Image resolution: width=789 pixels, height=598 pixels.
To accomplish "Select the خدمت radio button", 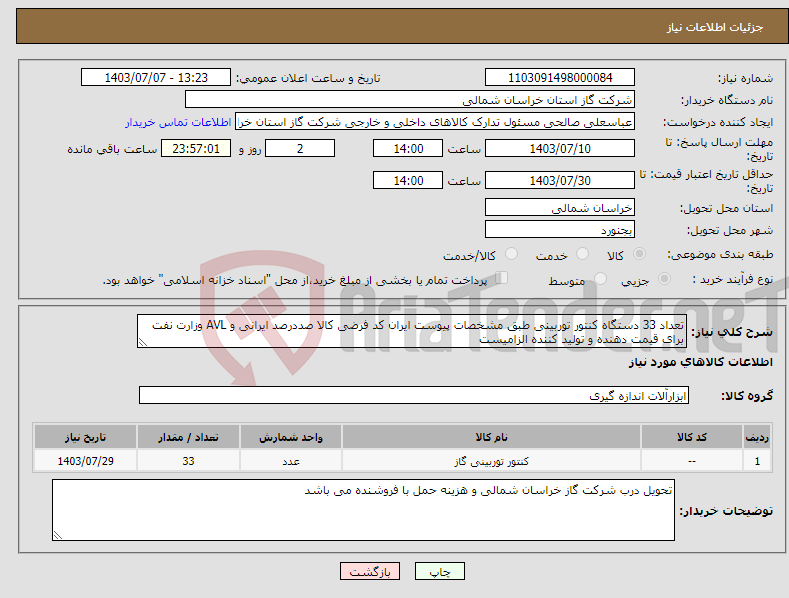I will [582, 254].
